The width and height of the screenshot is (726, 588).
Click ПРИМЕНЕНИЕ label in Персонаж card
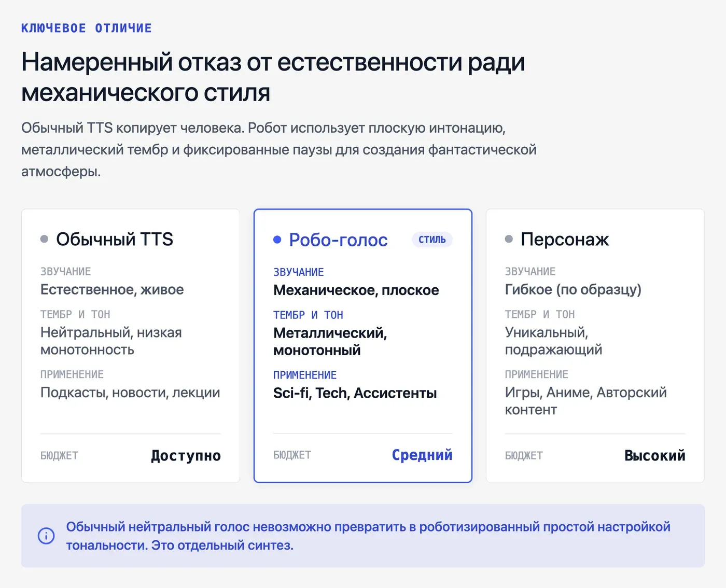coord(537,375)
